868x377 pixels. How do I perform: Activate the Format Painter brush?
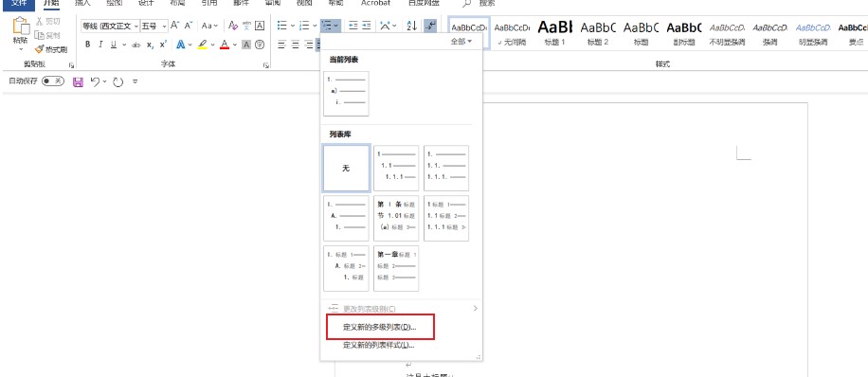pyautogui.click(x=51, y=49)
